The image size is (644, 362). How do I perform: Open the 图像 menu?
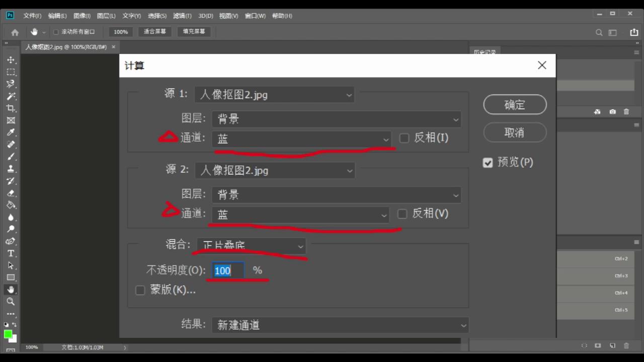[82, 16]
